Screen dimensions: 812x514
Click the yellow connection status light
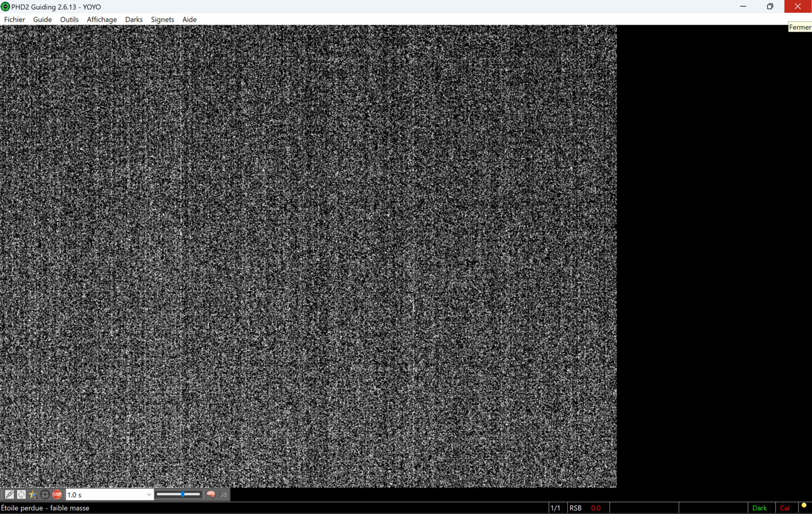[803, 508]
